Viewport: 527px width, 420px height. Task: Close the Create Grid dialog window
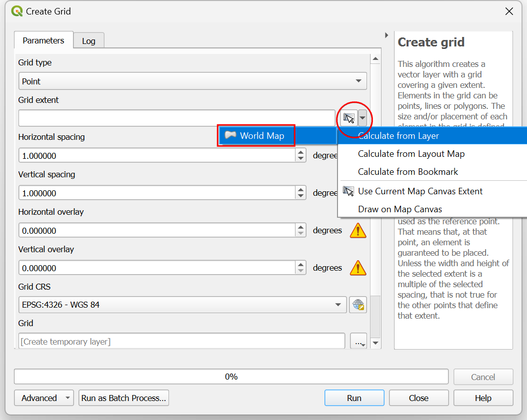[x=509, y=11]
